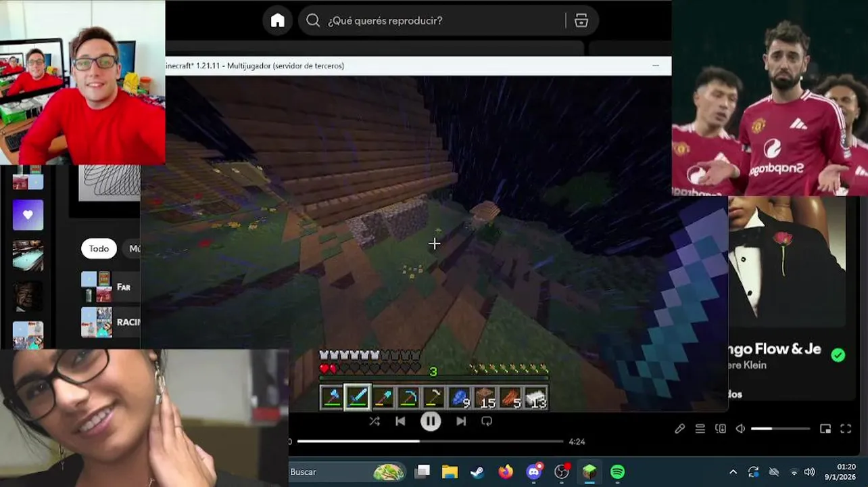Seek within the song progress bar
The height and width of the screenshot is (487, 868).
coord(430,442)
